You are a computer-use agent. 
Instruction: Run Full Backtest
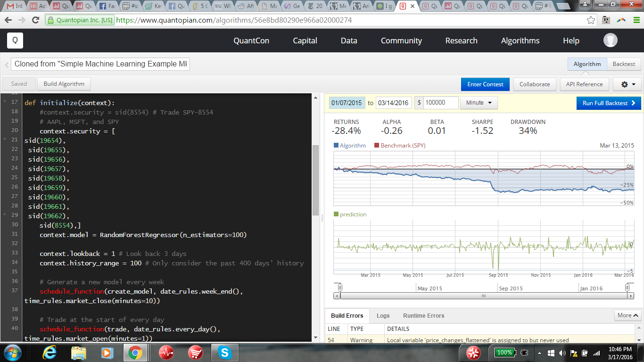coord(609,103)
